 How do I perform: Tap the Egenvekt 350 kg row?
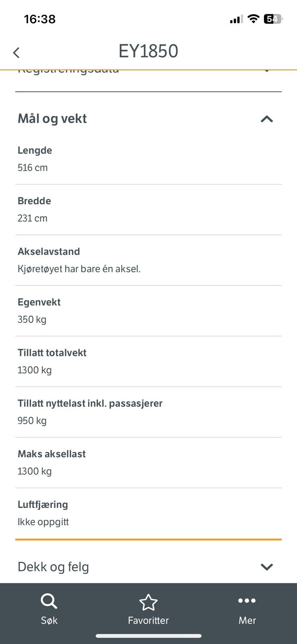coord(148,311)
